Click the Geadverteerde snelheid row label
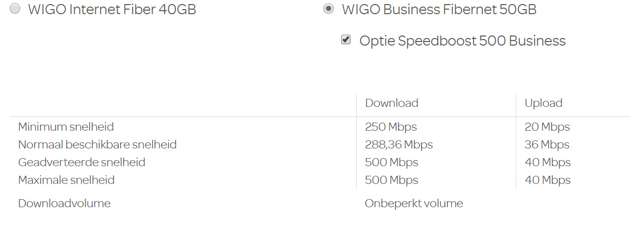The width and height of the screenshot is (644, 229). (82, 162)
